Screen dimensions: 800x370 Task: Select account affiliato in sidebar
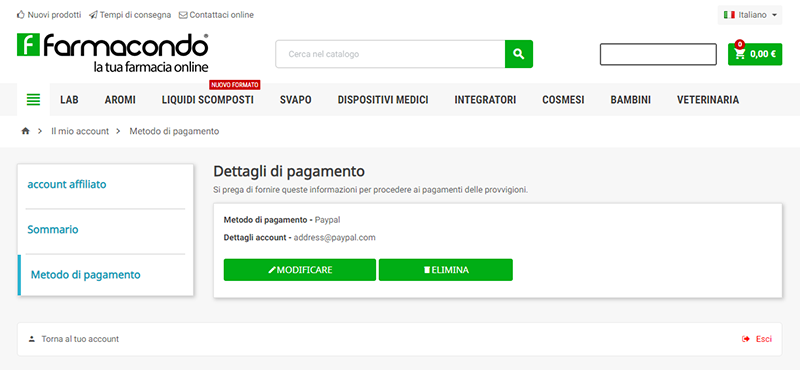tap(67, 184)
